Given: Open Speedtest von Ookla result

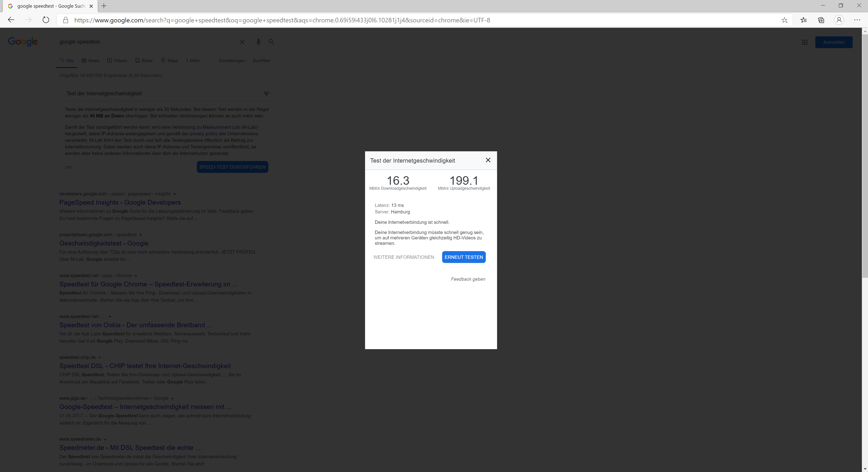Looking at the screenshot, I should click(136, 325).
